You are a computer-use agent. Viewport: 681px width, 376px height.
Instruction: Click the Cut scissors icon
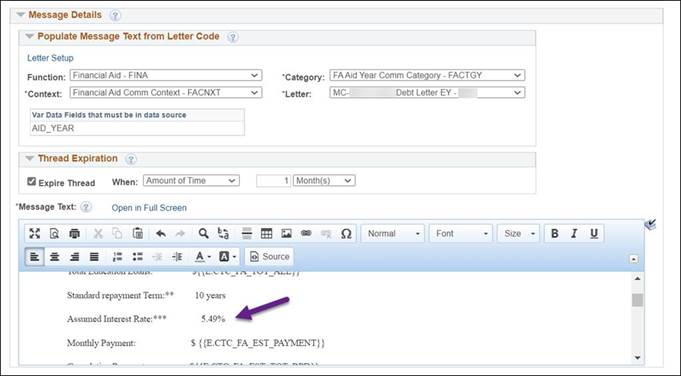[x=98, y=234]
